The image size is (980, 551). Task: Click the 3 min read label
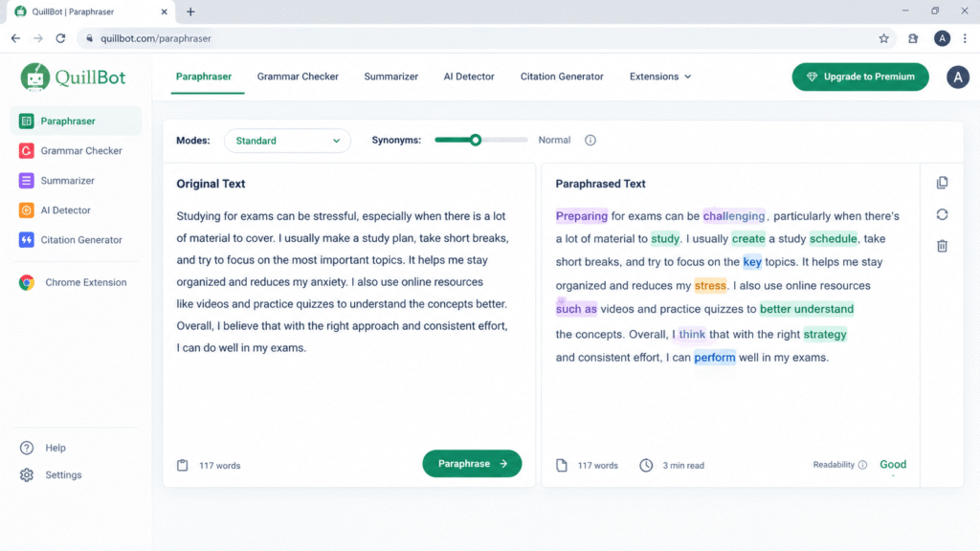[x=683, y=466]
